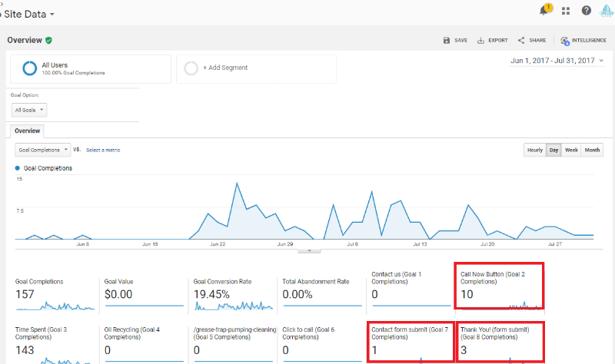Click the Intelligence icon

[565, 41]
